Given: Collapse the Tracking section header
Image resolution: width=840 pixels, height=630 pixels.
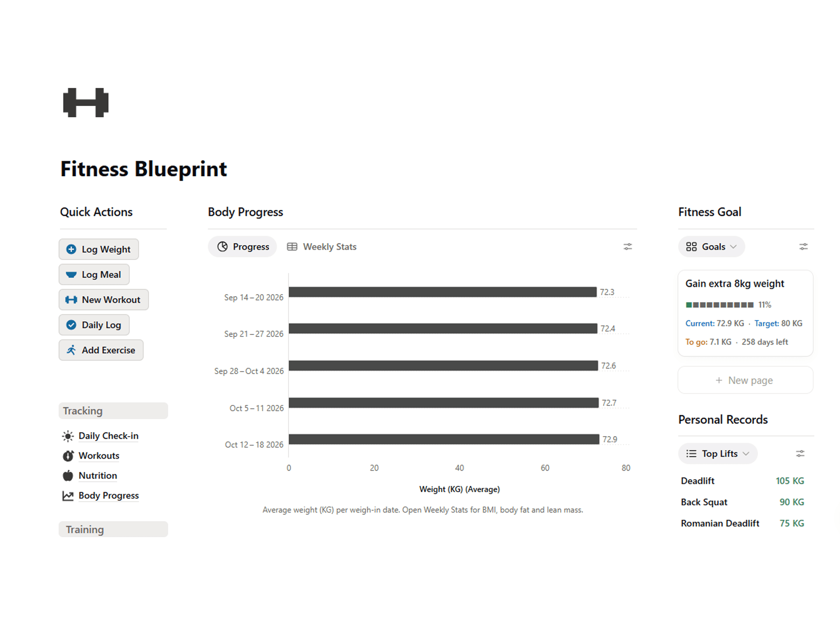Looking at the screenshot, I should [x=113, y=411].
